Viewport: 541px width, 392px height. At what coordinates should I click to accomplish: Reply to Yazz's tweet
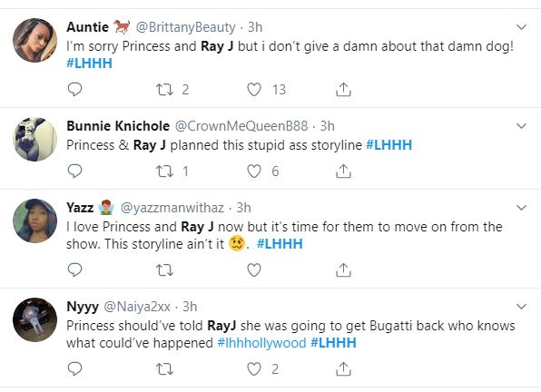click(x=74, y=269)
